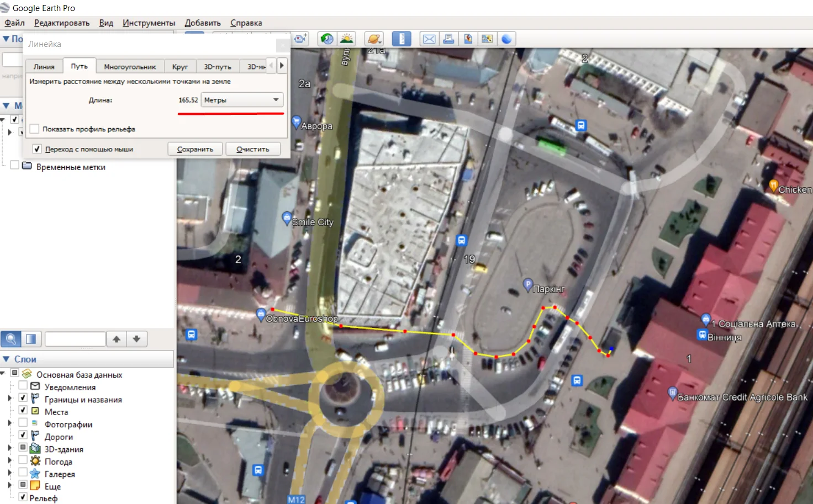The width and height of the screenshot is (813, 504).
Task: Enable 'Показать профиль рельефа' checkbox
Action: (35, 129)
